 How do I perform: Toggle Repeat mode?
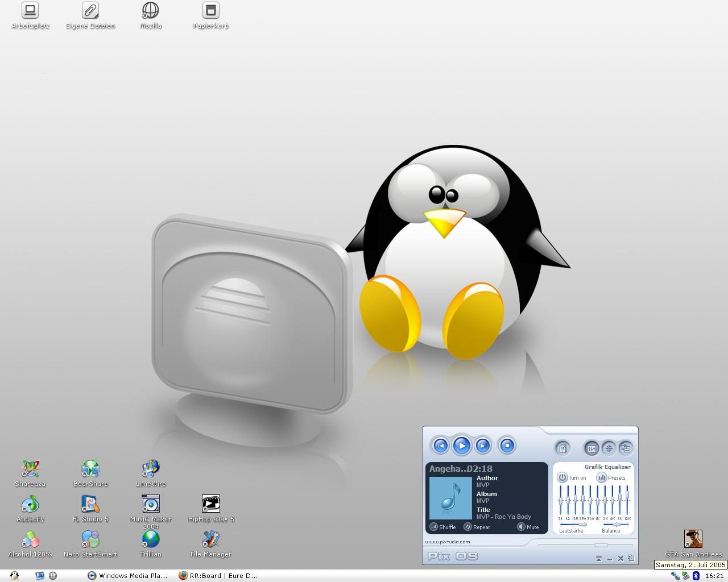coord(477,527)
